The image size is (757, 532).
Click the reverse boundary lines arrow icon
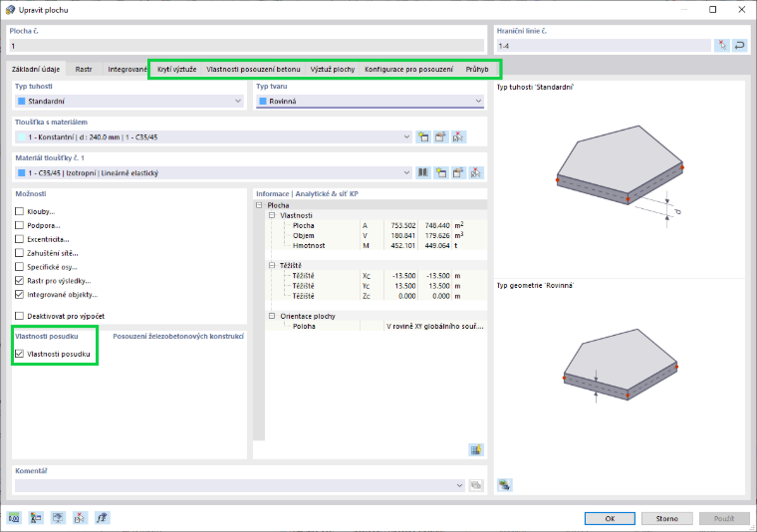[x=739, y=46]
